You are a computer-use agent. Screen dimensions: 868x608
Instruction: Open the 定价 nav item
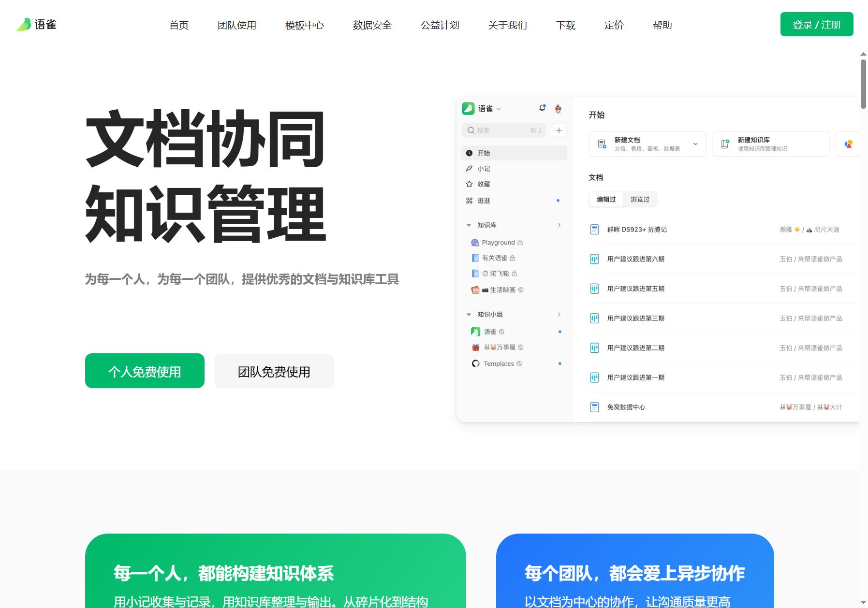coord(614,25)
